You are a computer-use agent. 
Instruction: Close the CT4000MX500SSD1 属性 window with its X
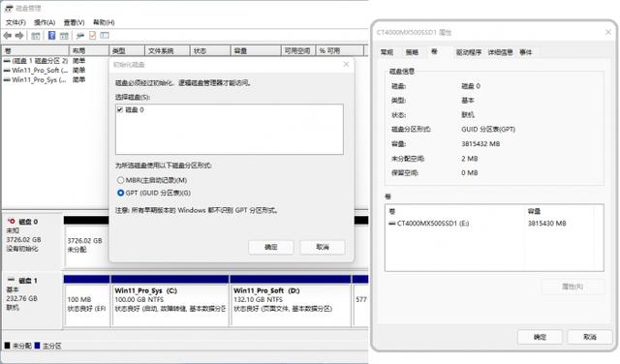pyautogui.click(x=608, y=32)
